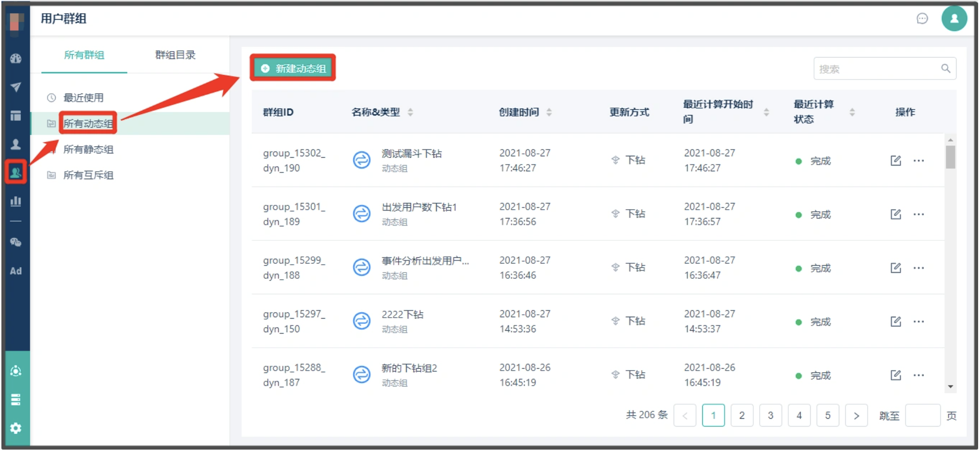This screenshot has height=451, width=980.
Task: Open the chat message icon in header
Action: click(922, 19)
